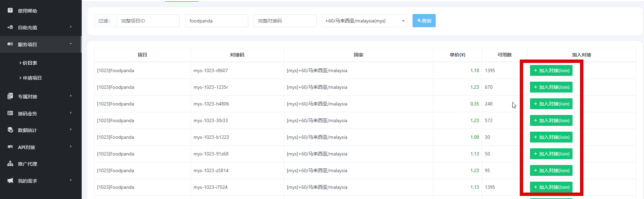Click price 1.08 in the table
The image size is (644, 199).
click(x=474, y=137)
